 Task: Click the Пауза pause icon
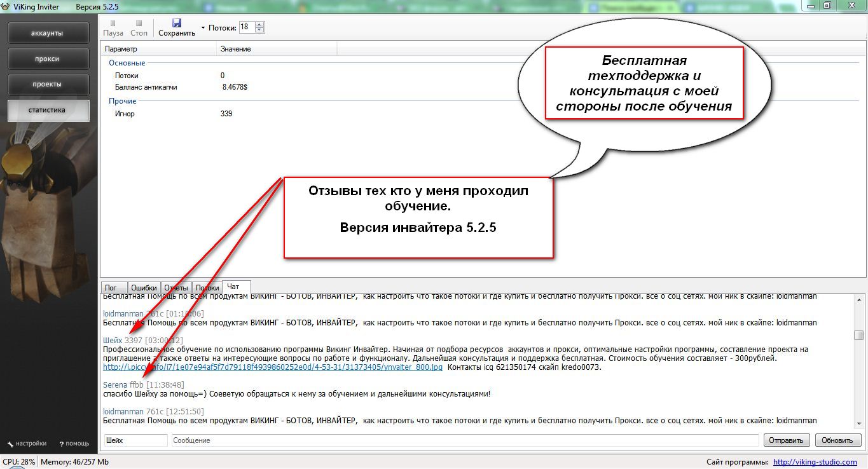pyautogui.click(x=113, y=24)
